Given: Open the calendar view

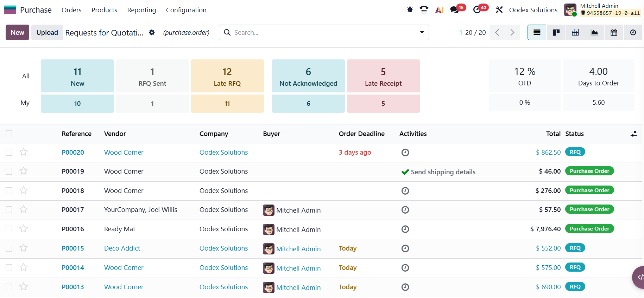Looking at the screenshot, I should (x=614, y=33).
